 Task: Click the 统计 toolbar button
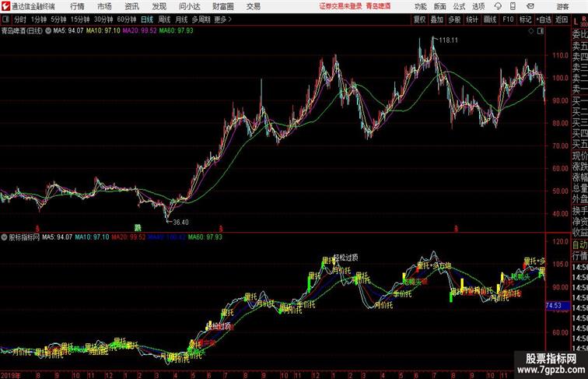[x=472, y=19]
